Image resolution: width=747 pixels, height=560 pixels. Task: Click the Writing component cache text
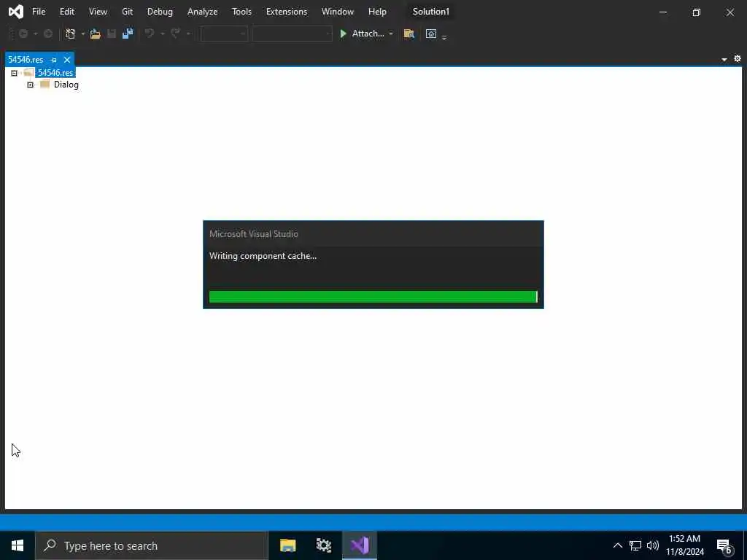click(x=263, y=256)
